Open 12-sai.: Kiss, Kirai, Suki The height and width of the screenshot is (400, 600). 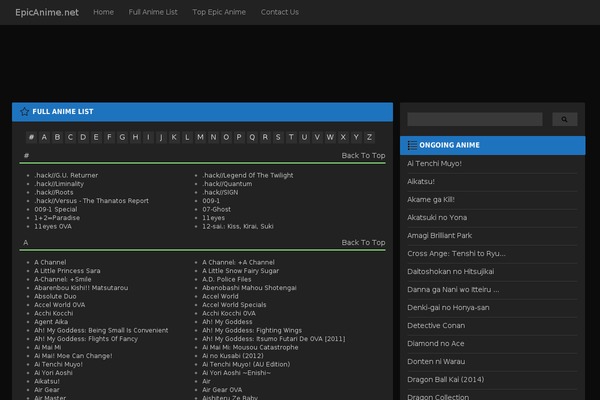(x=238, y=226)
